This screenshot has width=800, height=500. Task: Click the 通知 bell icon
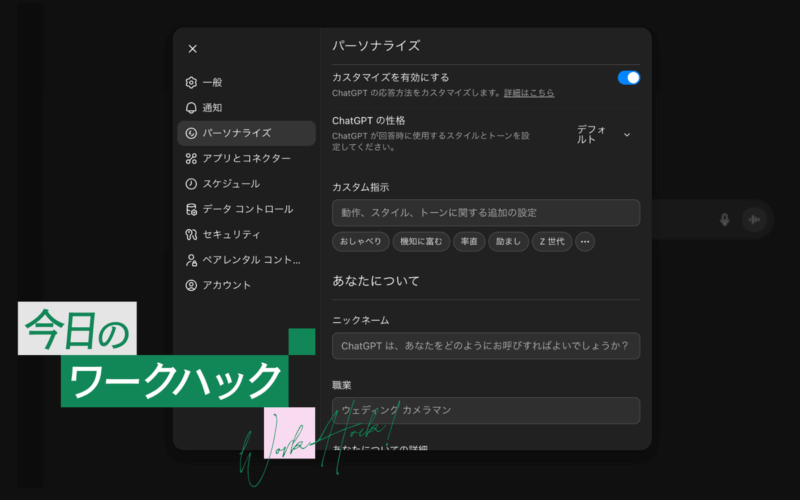191,108
